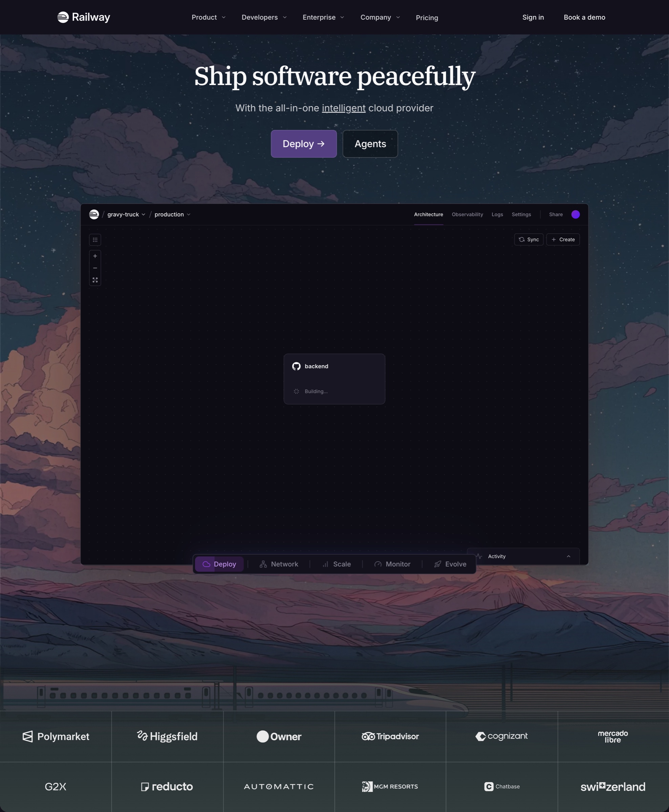
Task: Click the Polymarket logo
Action: (x=56, y=736)
